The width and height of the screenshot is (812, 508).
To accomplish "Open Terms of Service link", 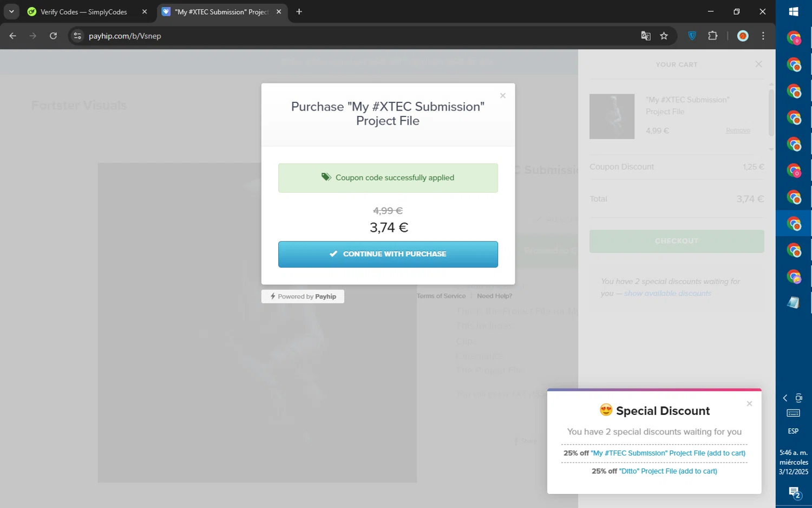I will pyautogui.click(x=441, y=296).
